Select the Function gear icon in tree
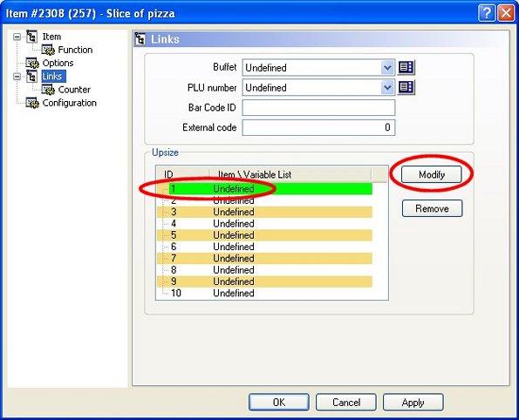The image size is (519, 420). pos(48,50)
